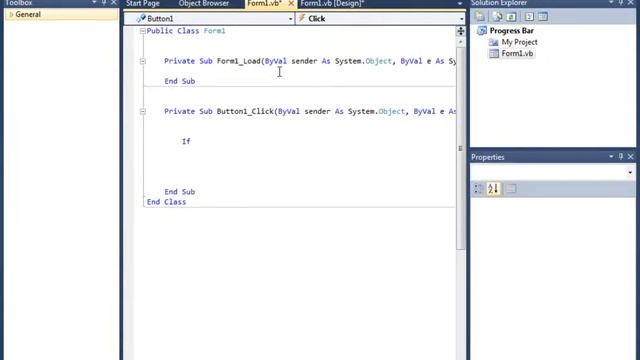Click 'Public Class Form1' code line

pyautogui.click(x=186, y=31)
